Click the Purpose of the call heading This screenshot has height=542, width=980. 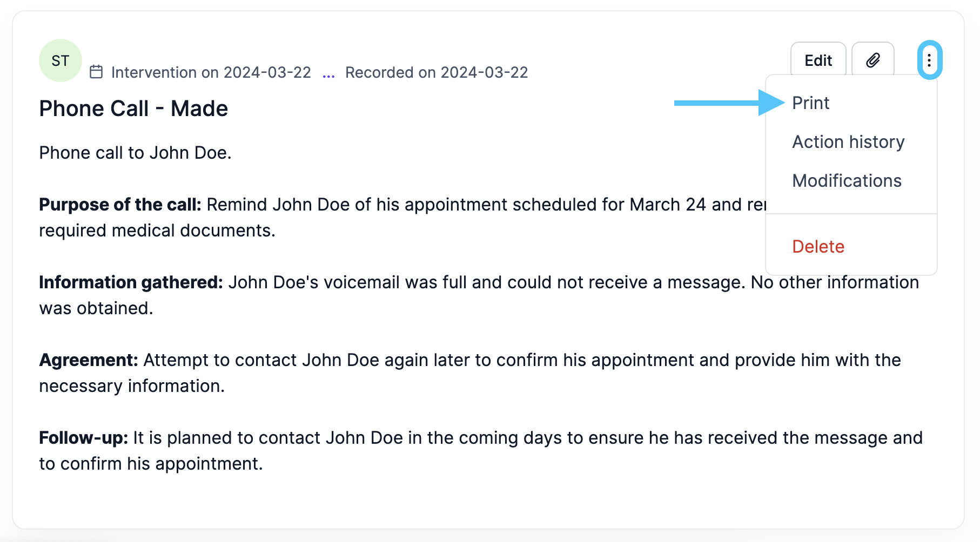[120, 205]
